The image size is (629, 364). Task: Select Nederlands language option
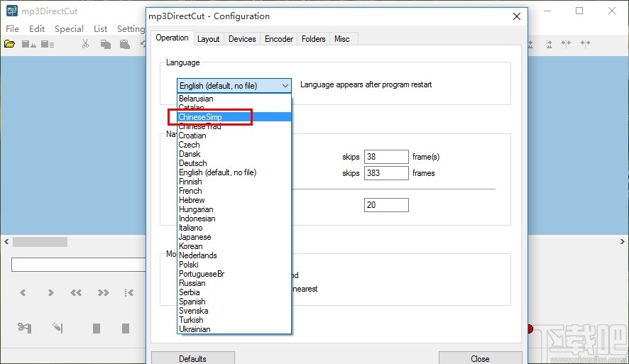[x=234, y=255]
